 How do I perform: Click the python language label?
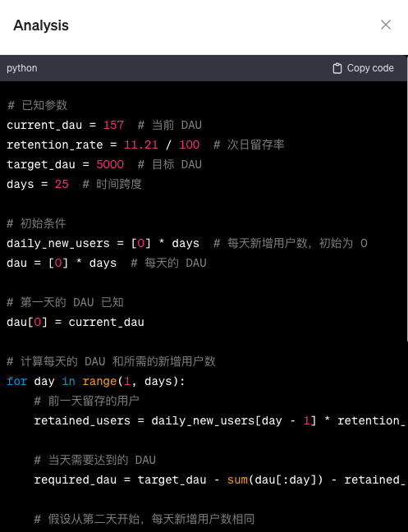(22, 68)
